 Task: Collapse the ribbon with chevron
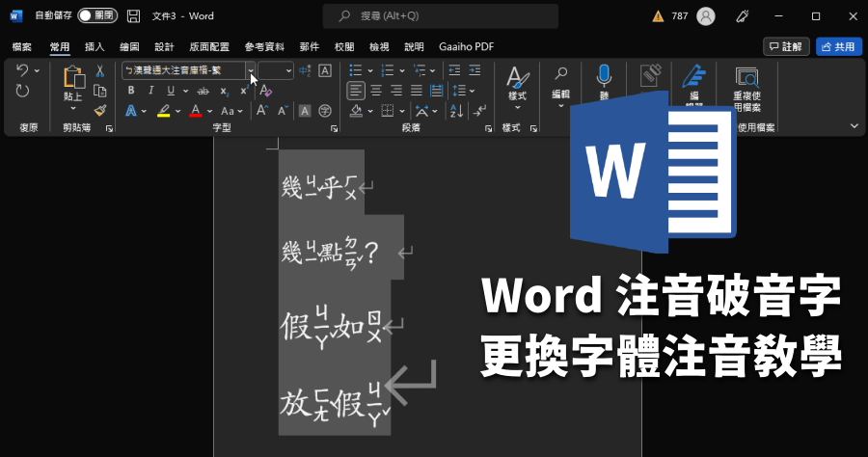tap(854, 126)
